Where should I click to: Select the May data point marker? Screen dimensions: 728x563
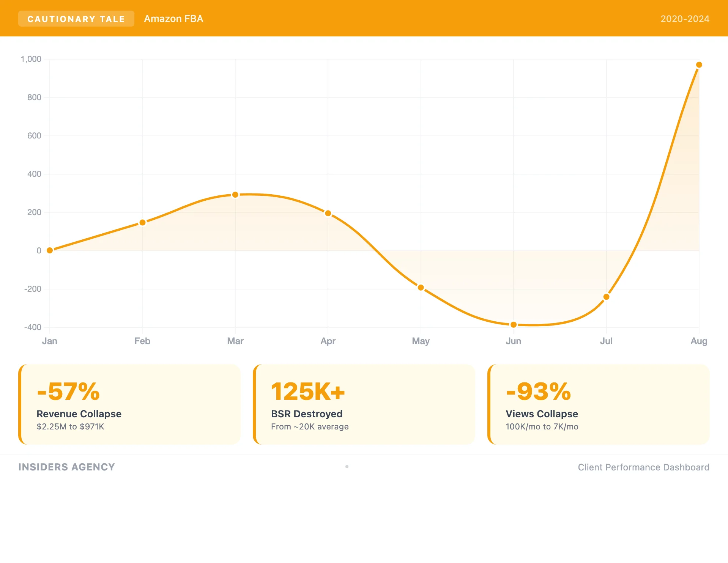point(421,288)
